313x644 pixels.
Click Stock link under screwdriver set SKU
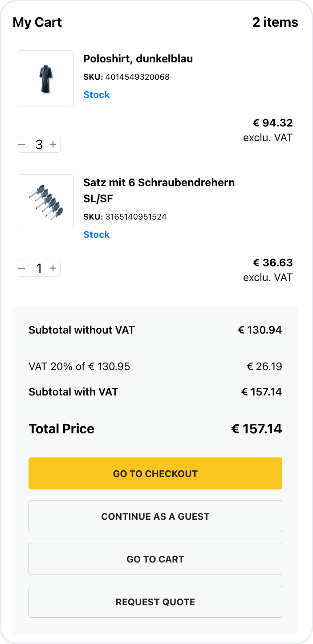coord(96,235)
